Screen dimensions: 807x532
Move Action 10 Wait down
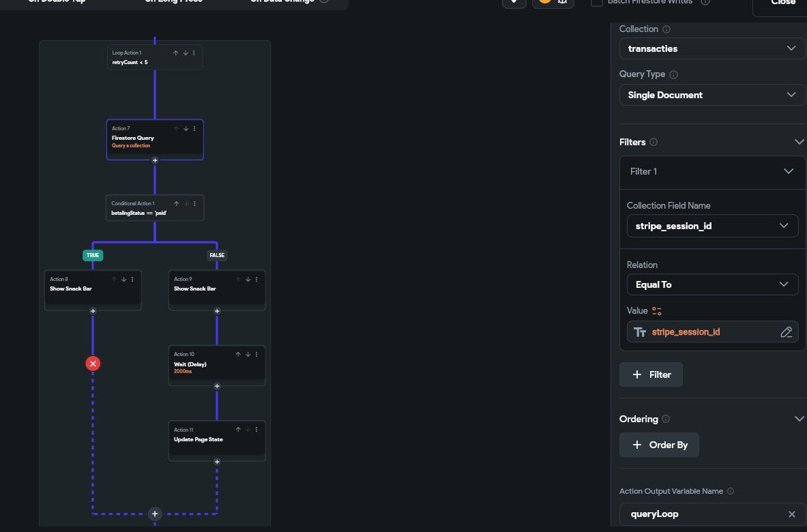[x=248, y=355]
